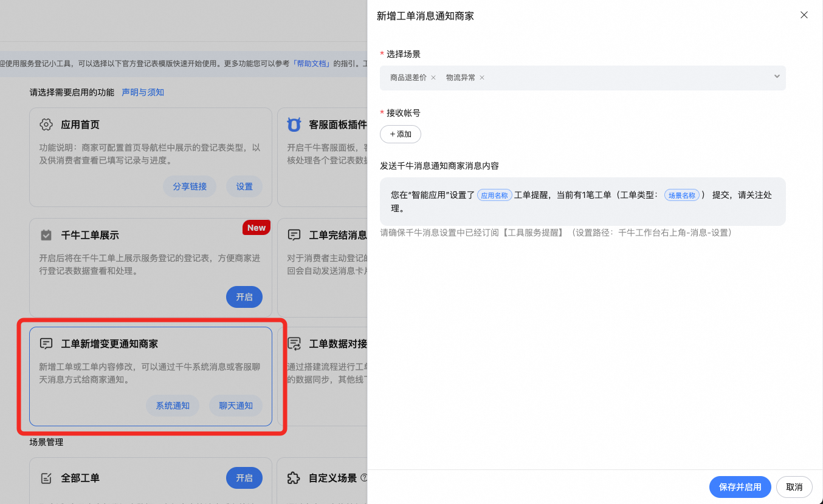This screenshot has height=504, width=823.
Task: Remove the 商品退差价 scene tag
Action: click(x=433, y=78)
